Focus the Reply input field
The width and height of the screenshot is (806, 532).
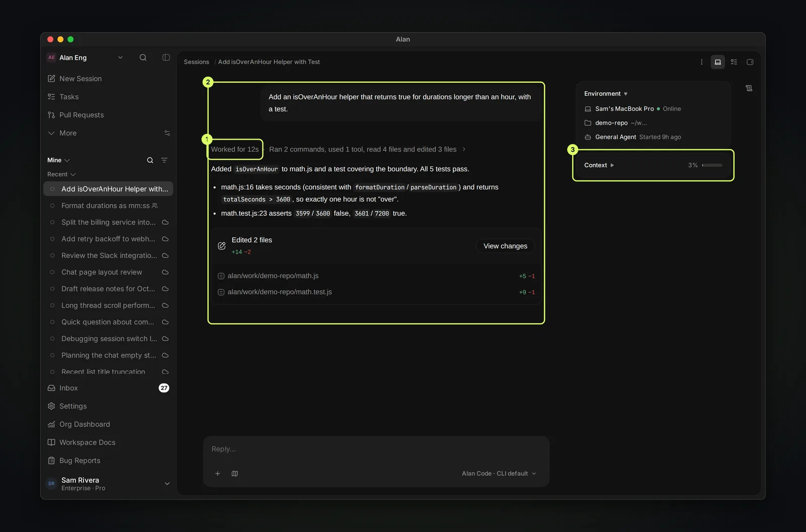pyautogui.click(x=376, y=449)
